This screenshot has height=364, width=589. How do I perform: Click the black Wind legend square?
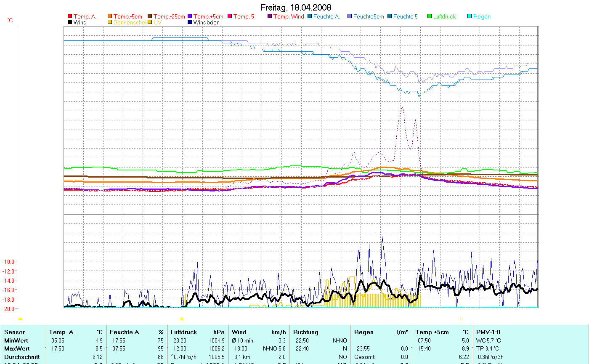(70, 22)
